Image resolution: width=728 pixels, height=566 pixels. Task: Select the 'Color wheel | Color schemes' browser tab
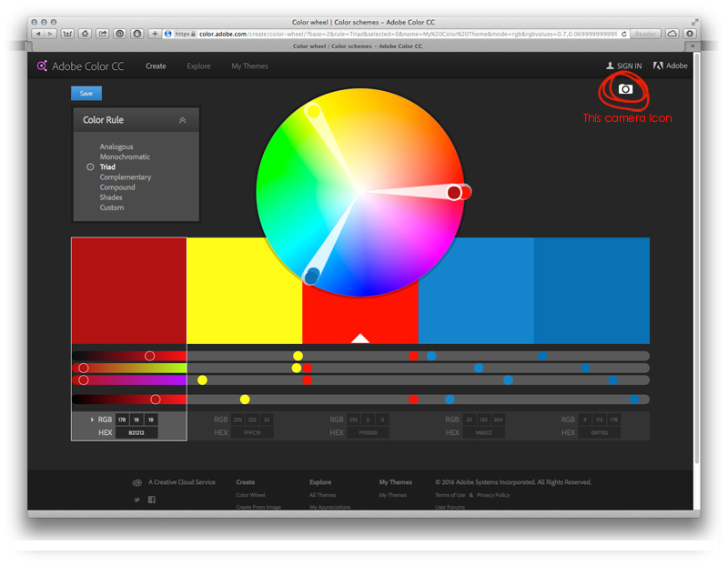(358, 46)
